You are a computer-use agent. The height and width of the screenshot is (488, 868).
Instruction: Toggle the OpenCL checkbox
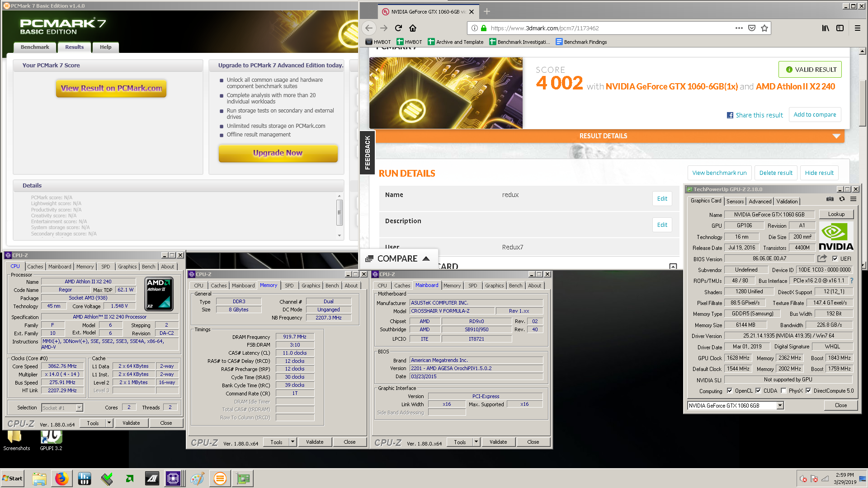[x=730, y=391]
